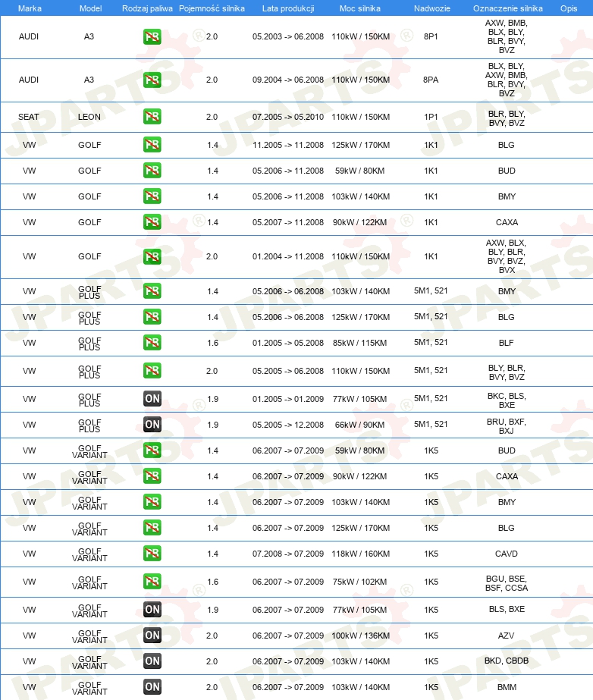
Task: Click the BUD engine code in Golf row
Action: pos(507,171)
